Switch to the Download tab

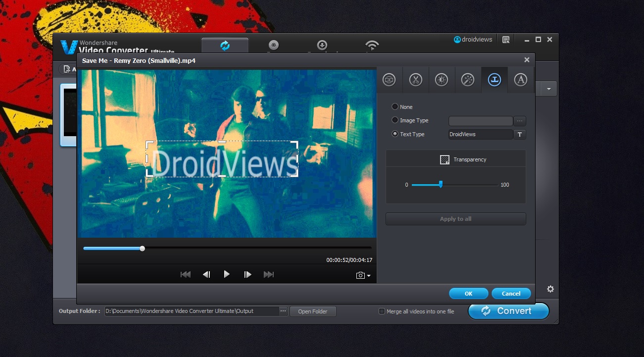click(x=322, y=46)
